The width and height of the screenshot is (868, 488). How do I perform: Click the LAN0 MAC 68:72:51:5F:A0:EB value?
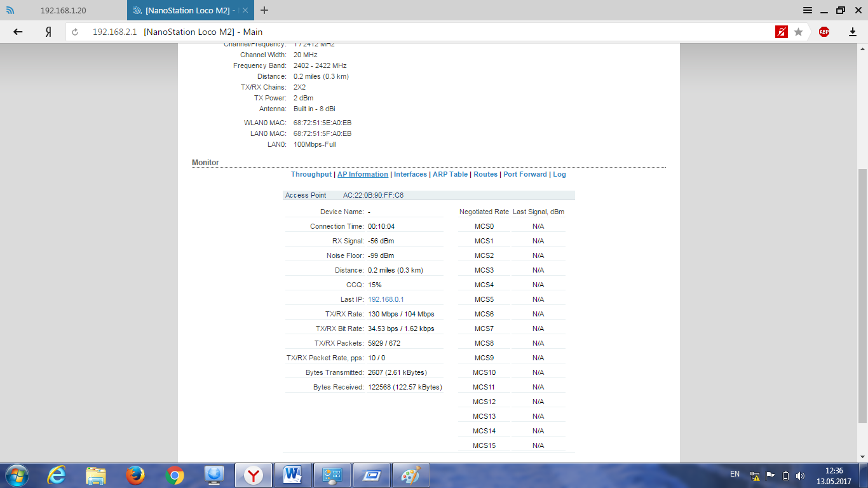click(322, 133)
